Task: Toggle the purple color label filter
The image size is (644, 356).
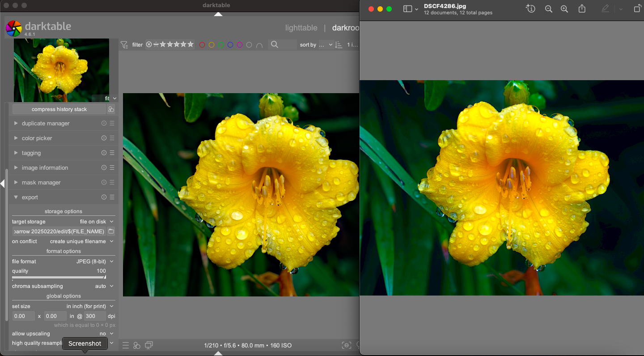Action: (240, 45)
